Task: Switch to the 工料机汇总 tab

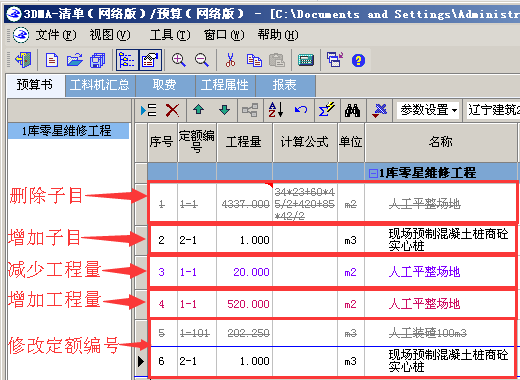Action: pyautogui.click(x=100, y=85)
